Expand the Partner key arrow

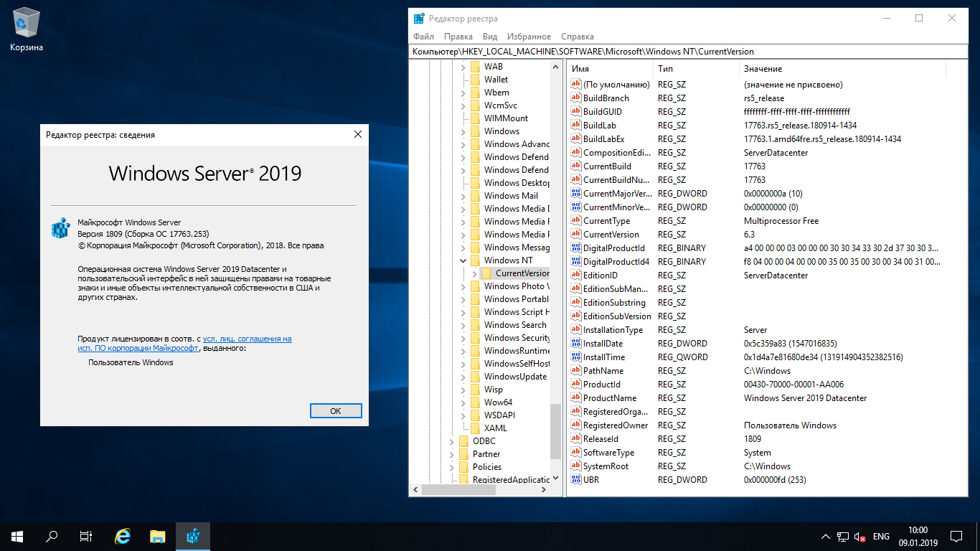(451, 454)
